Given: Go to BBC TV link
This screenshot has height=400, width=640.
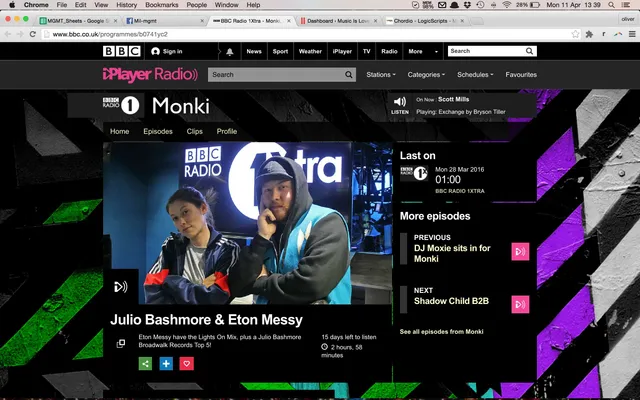Looking at the screenshot, I should pyautogui.click(x=367, y=51).
